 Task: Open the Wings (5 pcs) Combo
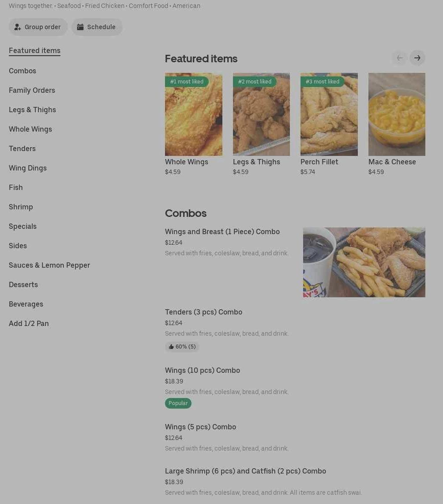(200, 427)
